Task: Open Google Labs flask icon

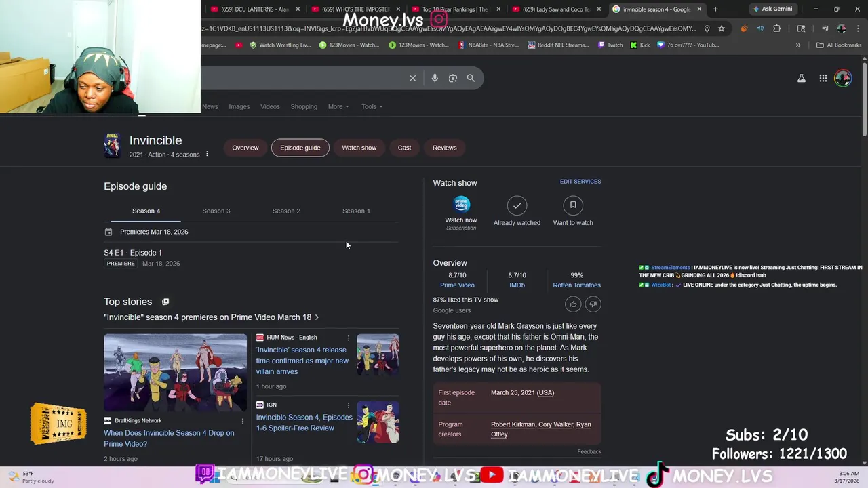Action: [x=802, y=78]
